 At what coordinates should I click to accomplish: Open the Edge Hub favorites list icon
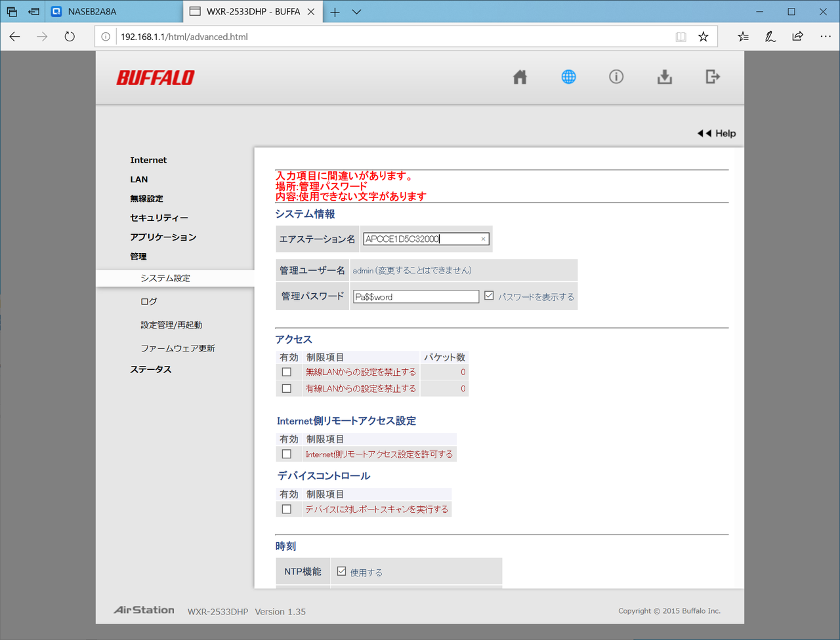(x=743, y=37)
